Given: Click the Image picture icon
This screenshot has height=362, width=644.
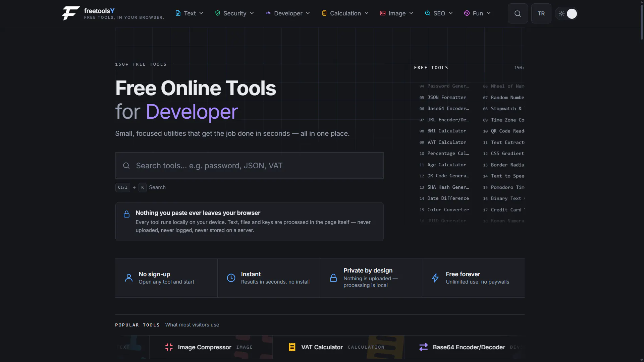Looking at the screenshot, I should (x=383, y=13).
